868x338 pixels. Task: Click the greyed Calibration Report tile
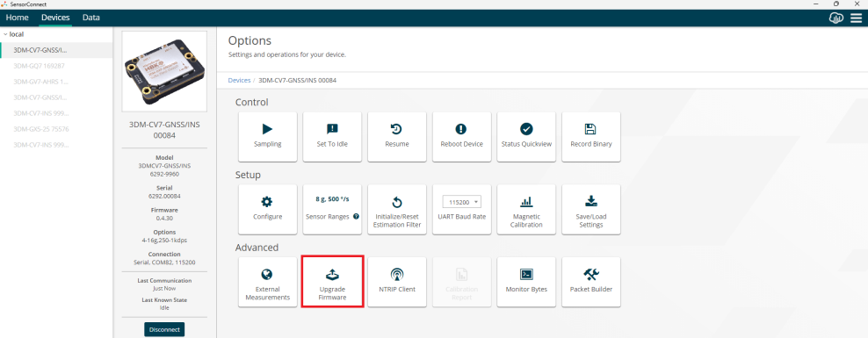coord(462,282)
